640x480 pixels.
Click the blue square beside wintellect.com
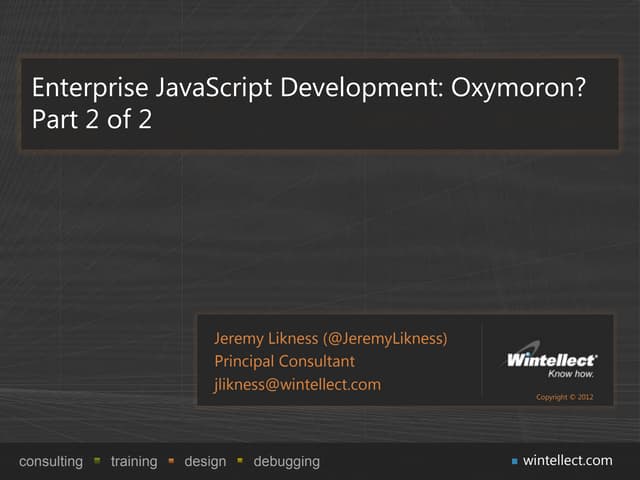514,461
